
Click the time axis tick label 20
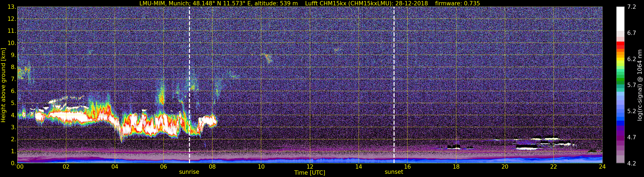pos(505,167)
